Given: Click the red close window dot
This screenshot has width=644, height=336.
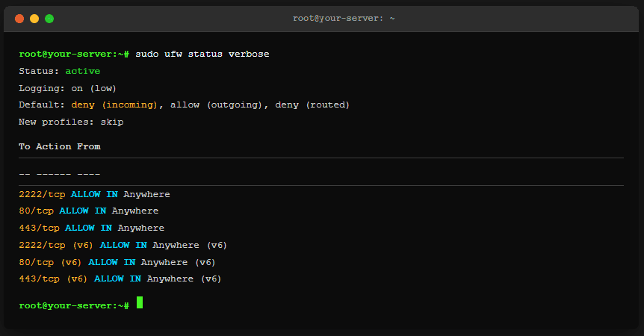Looking at the screenshot, I should pos(19,18).
